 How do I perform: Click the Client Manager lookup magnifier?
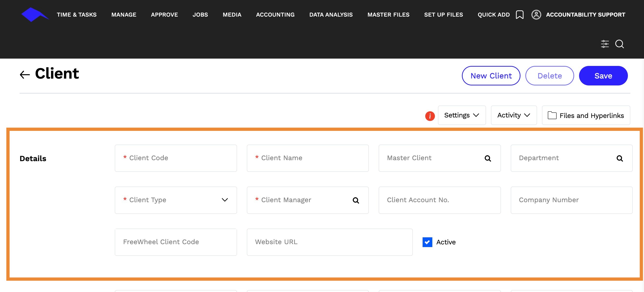tap(355, 200)
